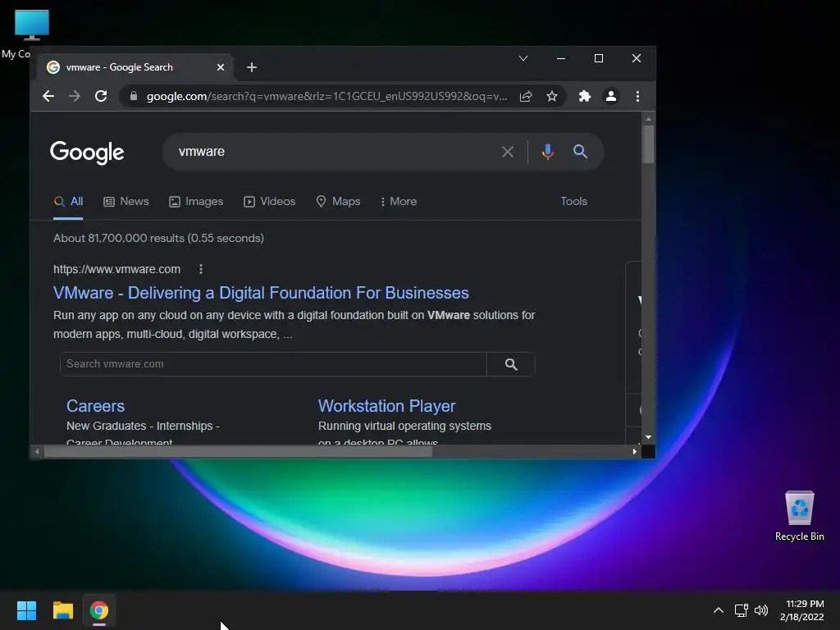
Task: Open the Chrome profile avatar icon
Action: point(610,97)
